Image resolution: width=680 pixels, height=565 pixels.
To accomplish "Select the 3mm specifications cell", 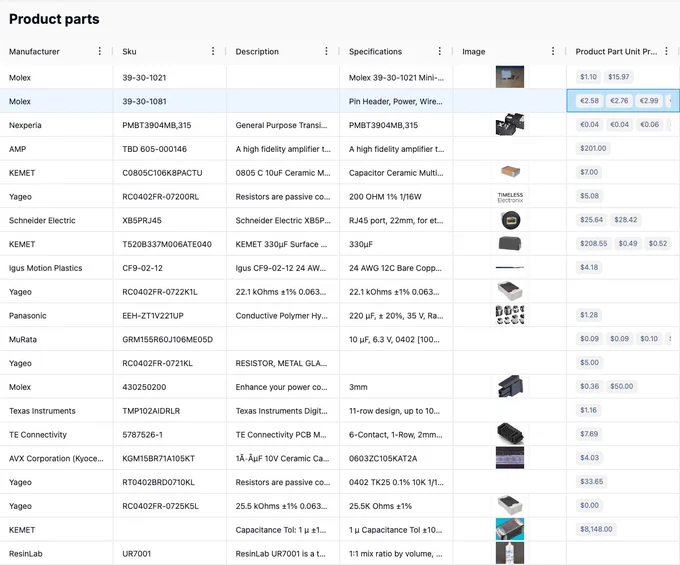I will (396, 387).
